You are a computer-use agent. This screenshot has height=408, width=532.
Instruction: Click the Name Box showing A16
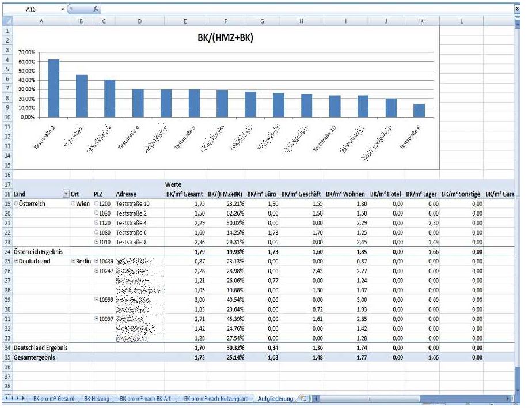coord(31,9)
